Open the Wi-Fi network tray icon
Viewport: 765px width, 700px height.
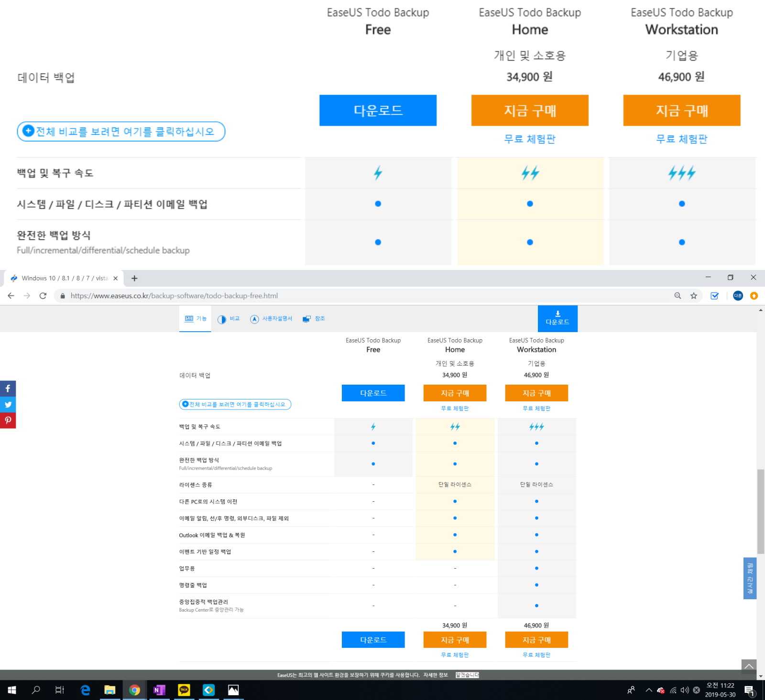[x=673, y=690]
